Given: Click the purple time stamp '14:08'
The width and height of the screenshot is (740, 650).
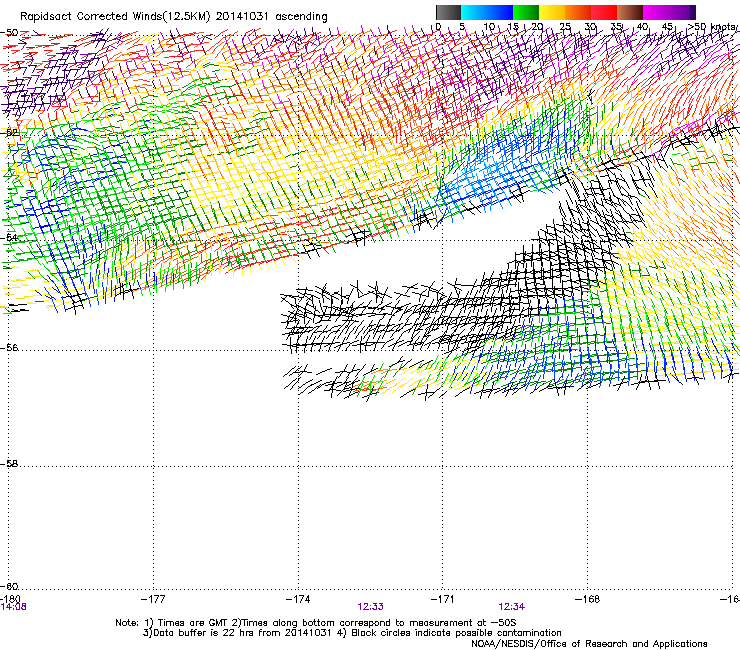Looking at the screenshot, I should pyautogui.click(x=13, y=607).
